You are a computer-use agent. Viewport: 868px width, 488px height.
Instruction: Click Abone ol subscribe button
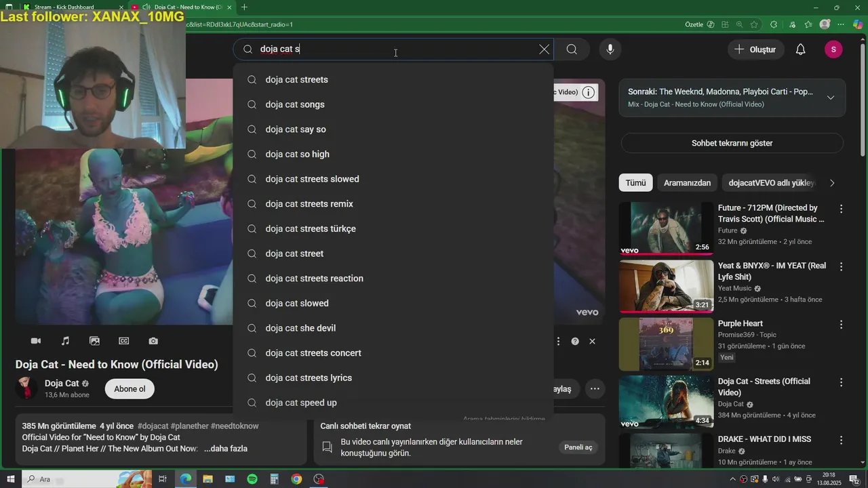tap(130, 389)
